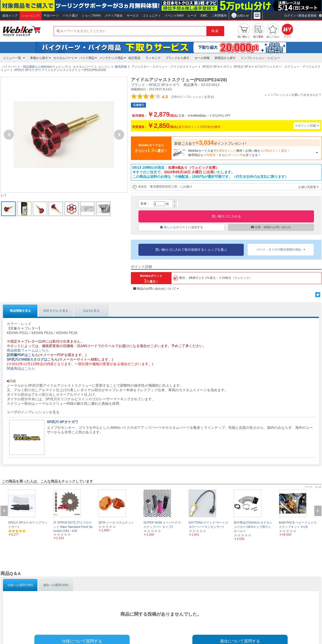Open the ZETA stem nut product image

click(x=112, y=503)
